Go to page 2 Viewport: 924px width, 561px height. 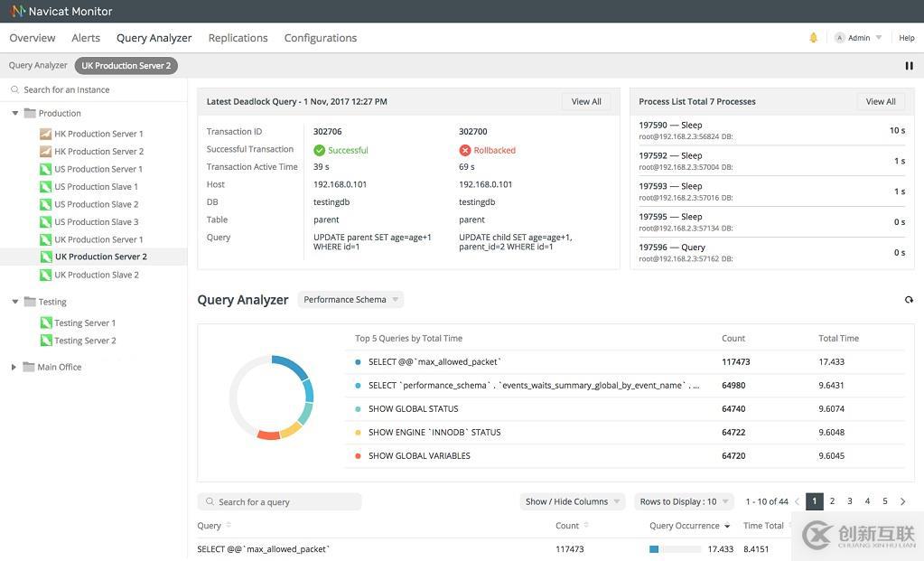pos(832,500)
